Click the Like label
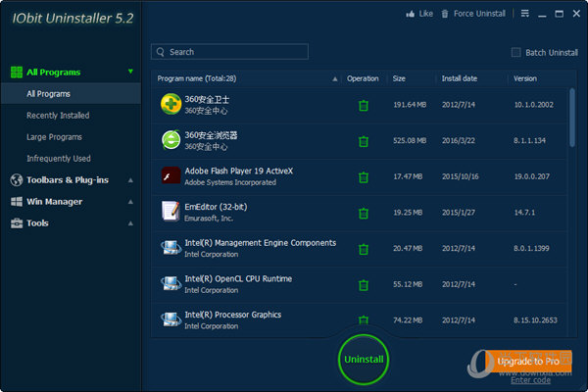 tap(426, 14)
